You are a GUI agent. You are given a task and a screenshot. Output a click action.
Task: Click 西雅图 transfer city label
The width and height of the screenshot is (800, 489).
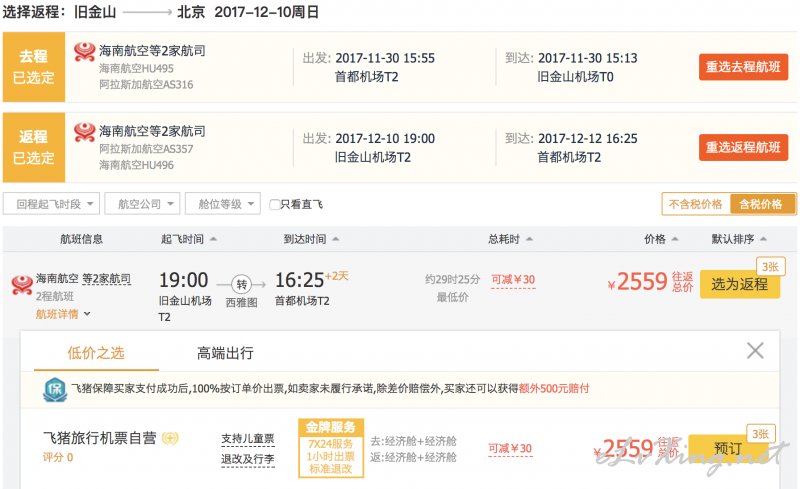pos(242,303)
